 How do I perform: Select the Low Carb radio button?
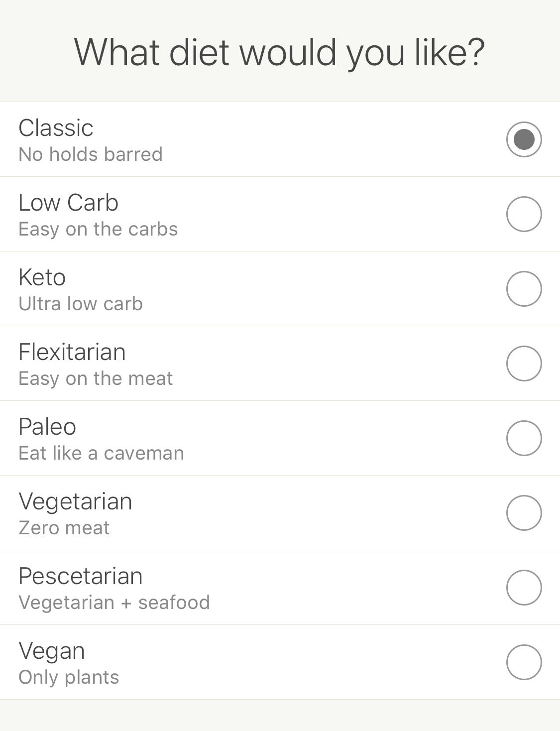point(524,214)
